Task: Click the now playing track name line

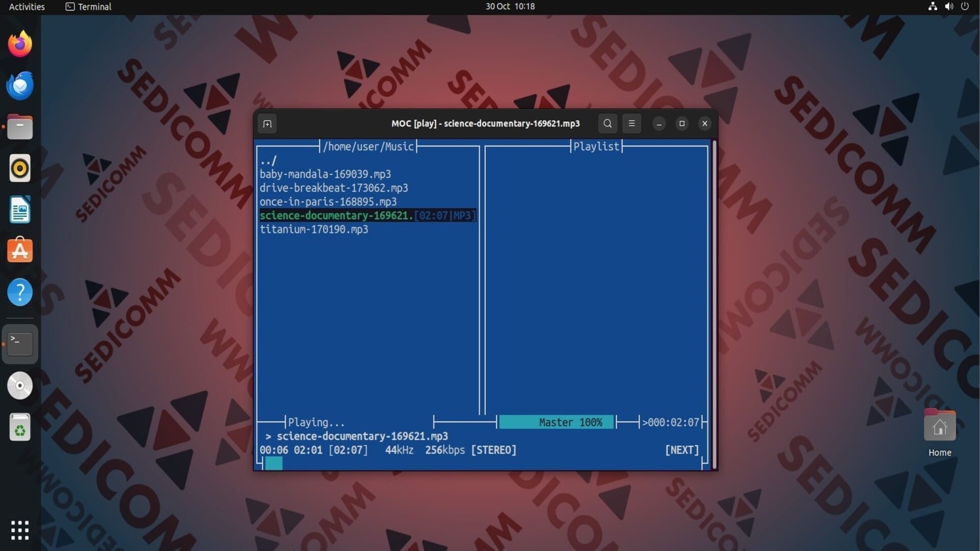Action: (x=362, y=436)
